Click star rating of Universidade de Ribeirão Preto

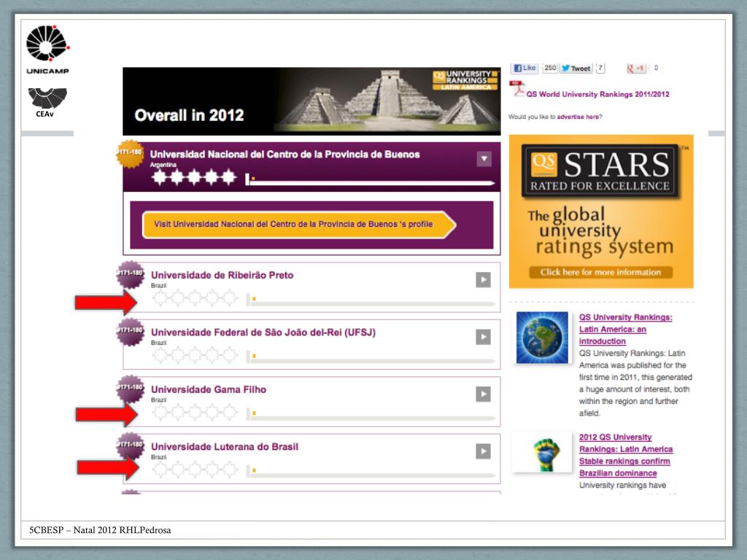(195, 298)
